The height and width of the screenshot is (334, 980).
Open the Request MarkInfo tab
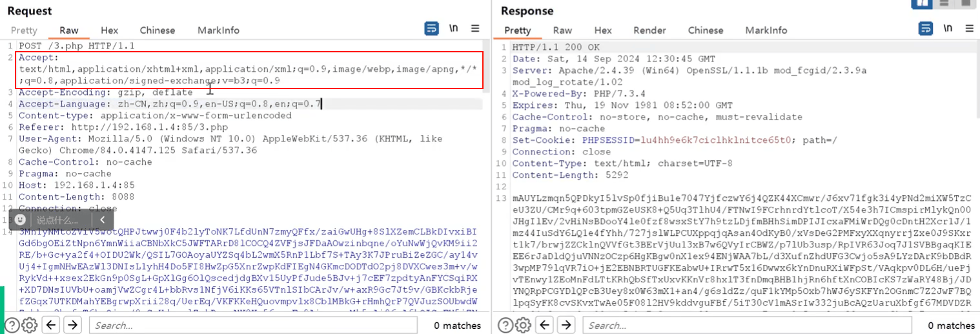218,30
